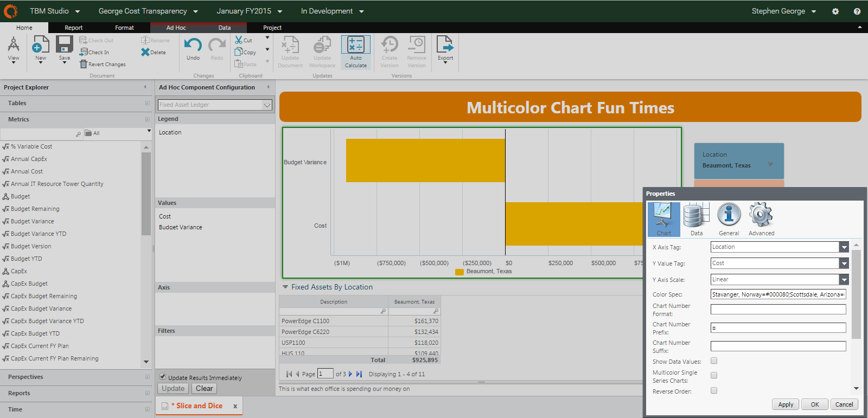Open X Axis Tag dropdown
868x418 pixels.
coord(844,247)
